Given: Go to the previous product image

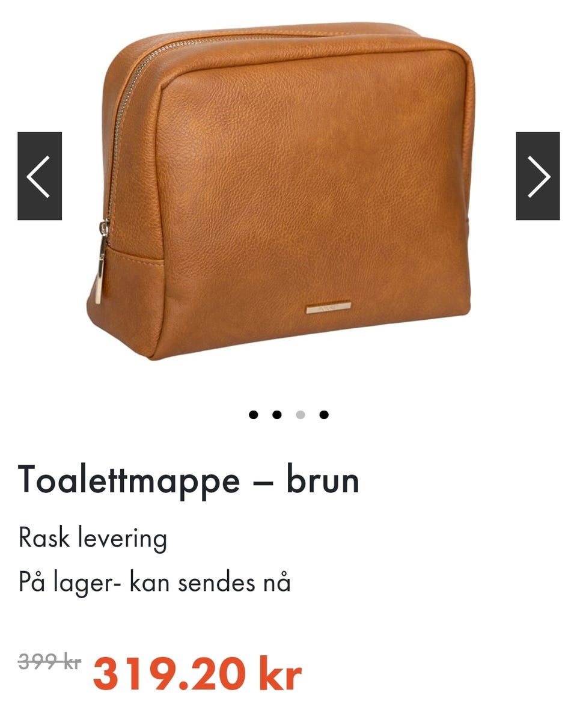Looking at the screenshot, I should click(x=40, y=176).
